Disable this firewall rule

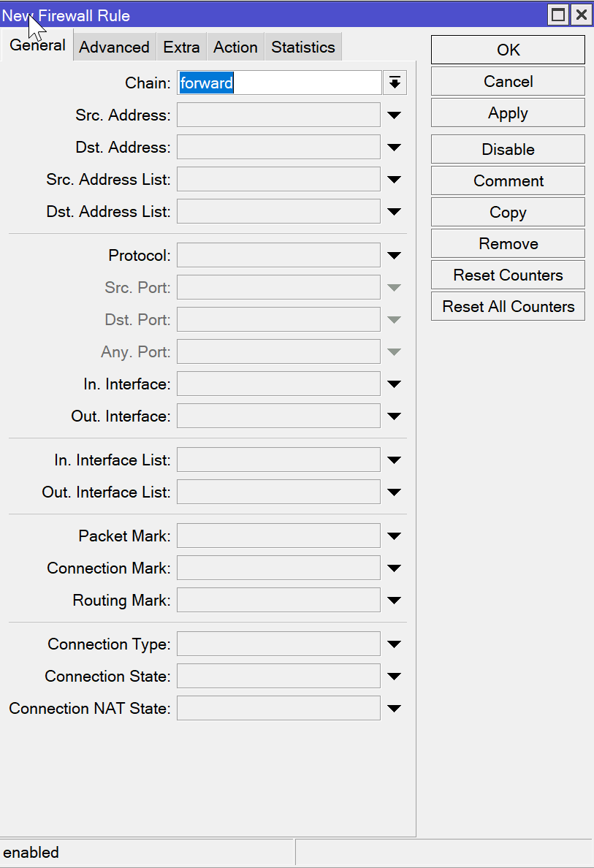click(507, 149)
